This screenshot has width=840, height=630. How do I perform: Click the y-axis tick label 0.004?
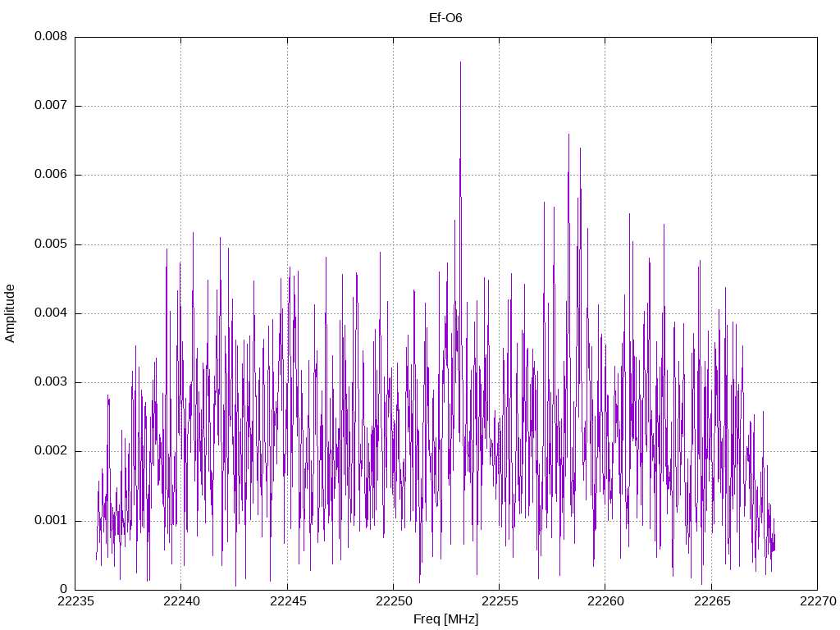[x=51, y=313]
